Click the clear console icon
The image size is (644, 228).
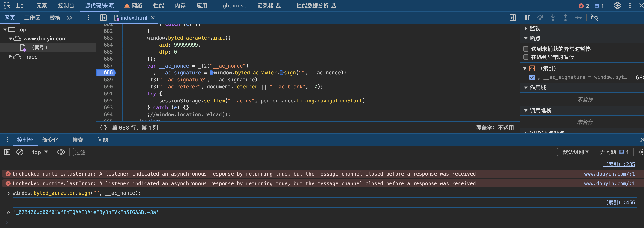click(x=20, y=152)
